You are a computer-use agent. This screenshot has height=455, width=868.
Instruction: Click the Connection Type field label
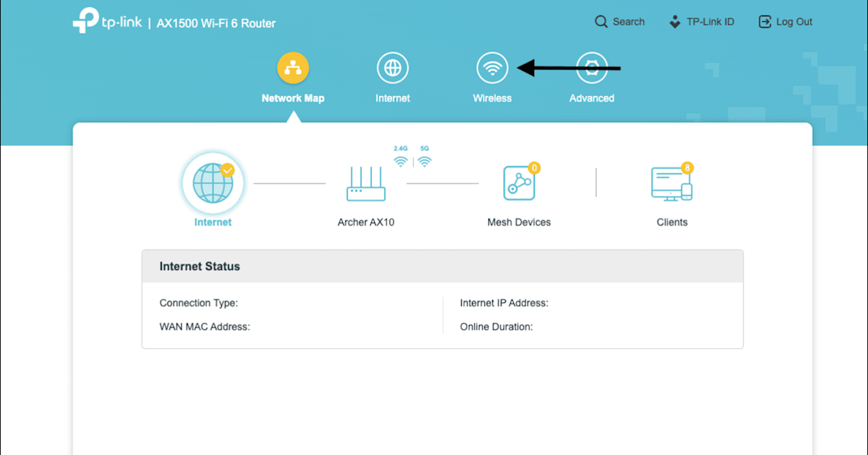pyautogui.click(x=198, y=303)
